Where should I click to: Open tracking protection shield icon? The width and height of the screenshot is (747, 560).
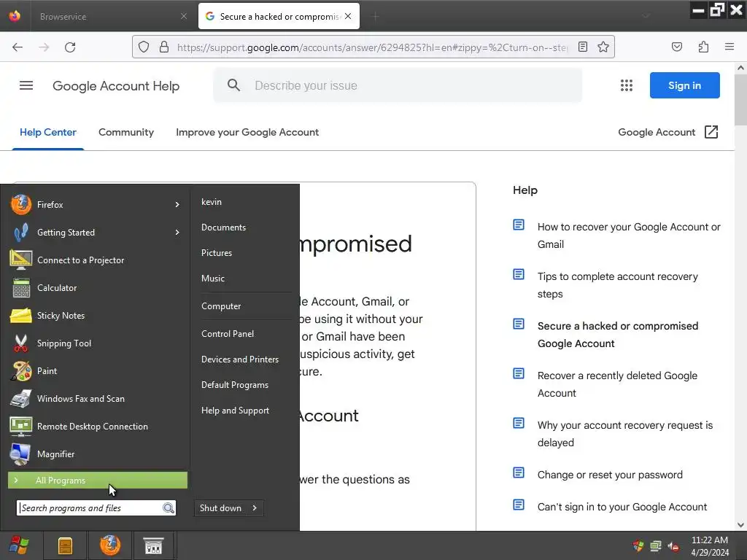144,47
